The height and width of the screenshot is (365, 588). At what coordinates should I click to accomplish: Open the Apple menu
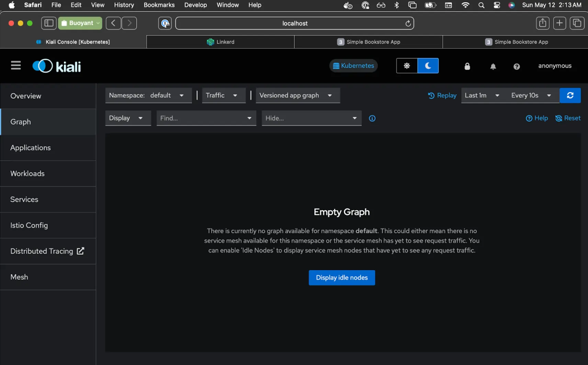[12, 5]
